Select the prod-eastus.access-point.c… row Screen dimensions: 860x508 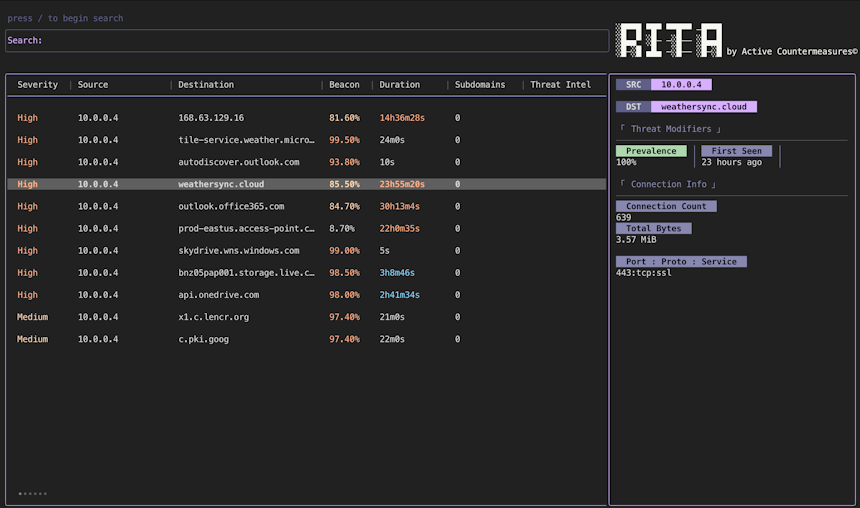[307, 228]
